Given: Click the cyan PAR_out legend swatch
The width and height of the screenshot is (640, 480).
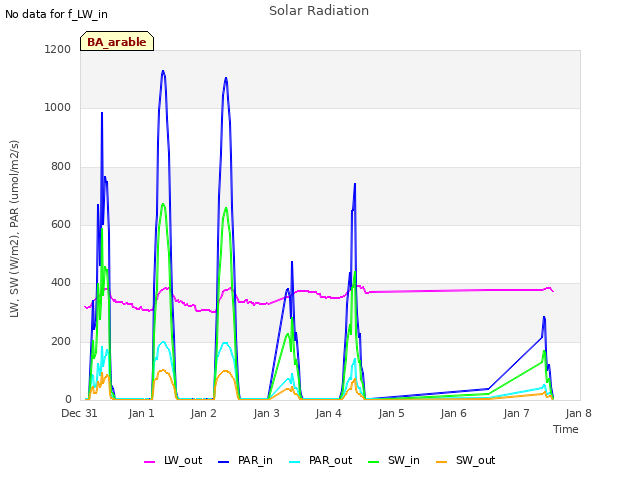Looking at the screenshot, I should point(294,462).
